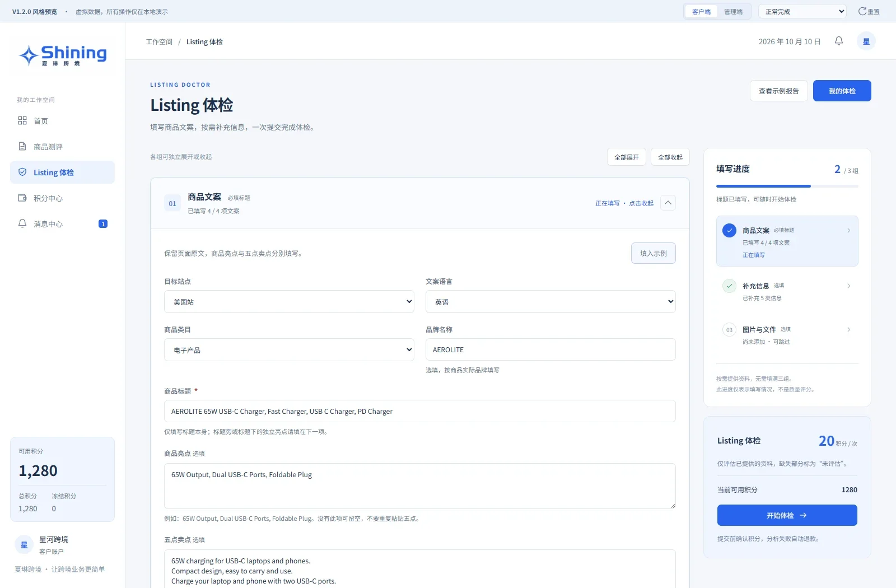Click 填入示例 button
The image size is (896, 588).
[x=653, y=253]
